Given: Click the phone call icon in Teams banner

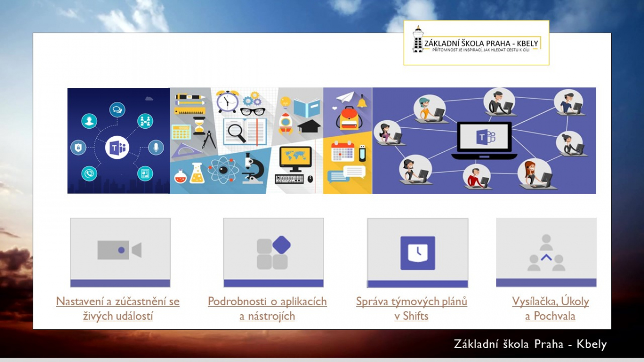Looking at the screenshot, I should pos(89,173).
